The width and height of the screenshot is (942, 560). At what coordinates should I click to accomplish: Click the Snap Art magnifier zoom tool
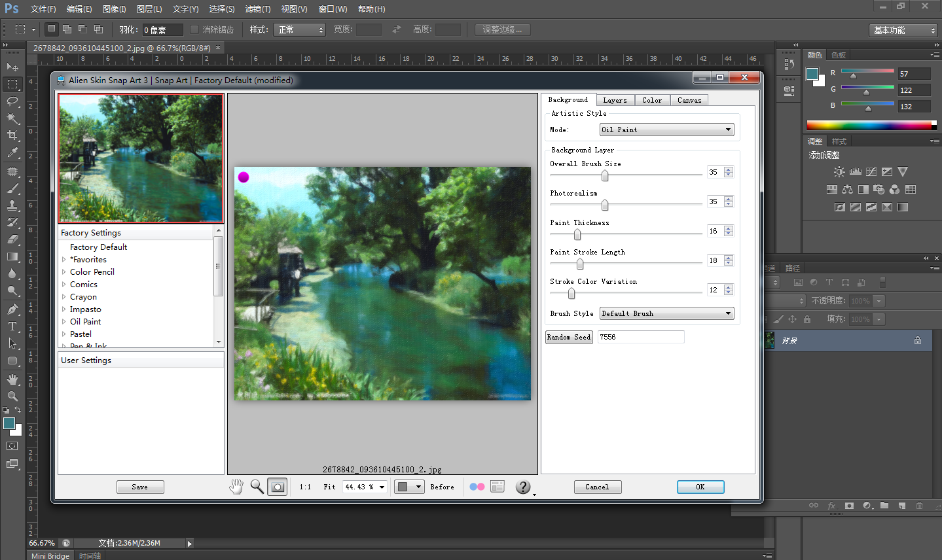pyautogui.click(x=257, y=487)
